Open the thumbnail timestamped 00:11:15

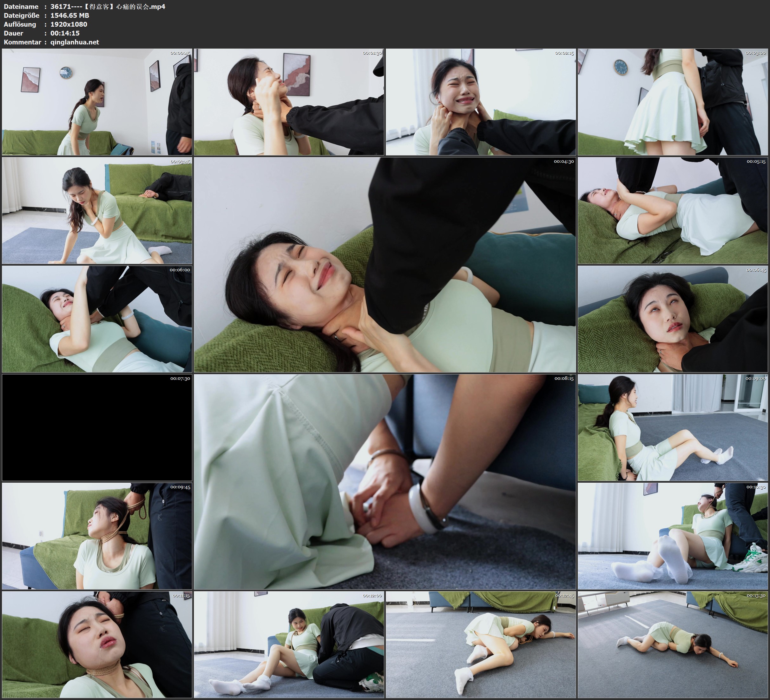tap(97, 644)
